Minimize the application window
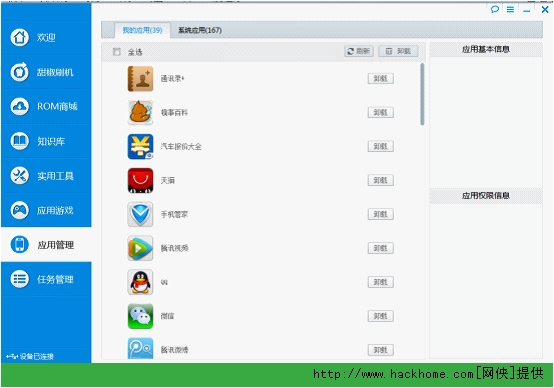 coord(526,10)
